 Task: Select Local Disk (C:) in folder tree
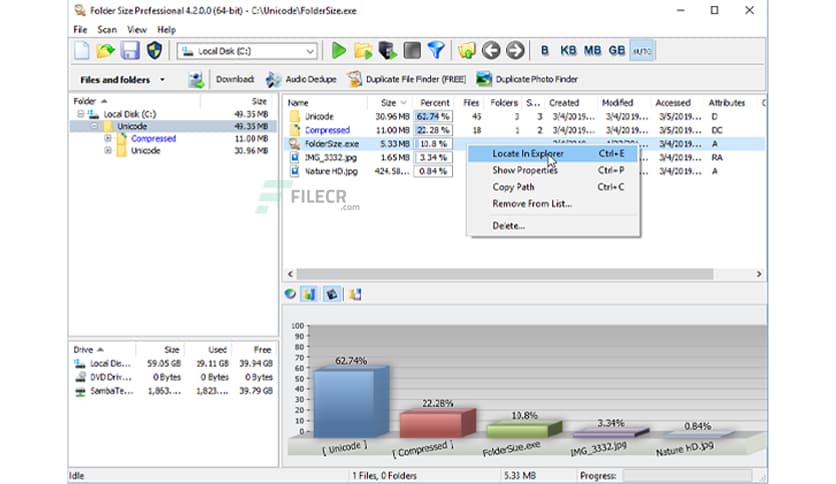click(x=130, y=114)
